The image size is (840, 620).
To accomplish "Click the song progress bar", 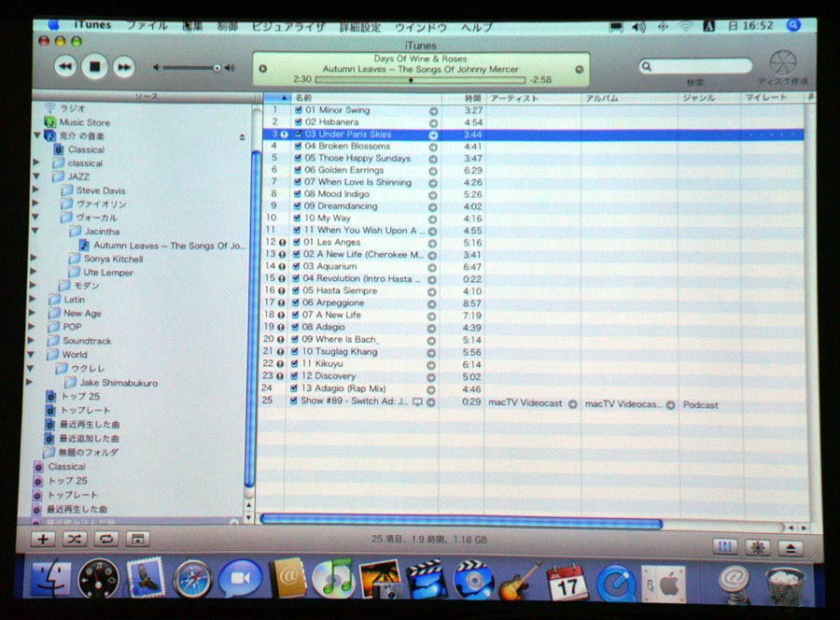I will tap(421, 80).
